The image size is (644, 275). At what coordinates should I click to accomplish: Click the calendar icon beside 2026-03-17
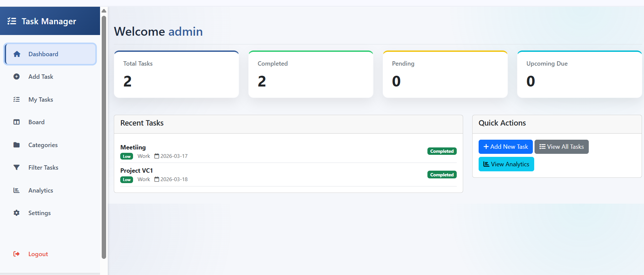(157, 156)
